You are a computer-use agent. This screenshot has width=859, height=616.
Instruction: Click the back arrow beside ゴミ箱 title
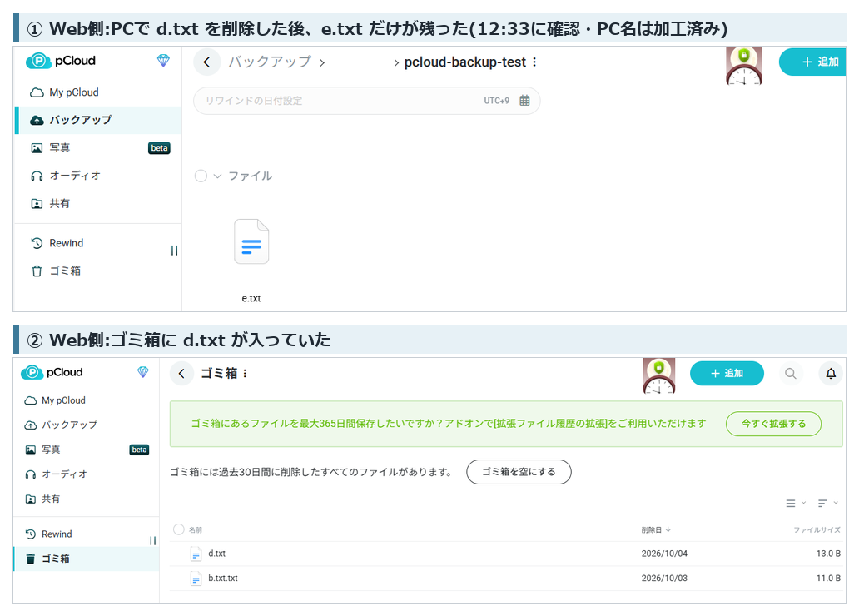click(181, 374)
